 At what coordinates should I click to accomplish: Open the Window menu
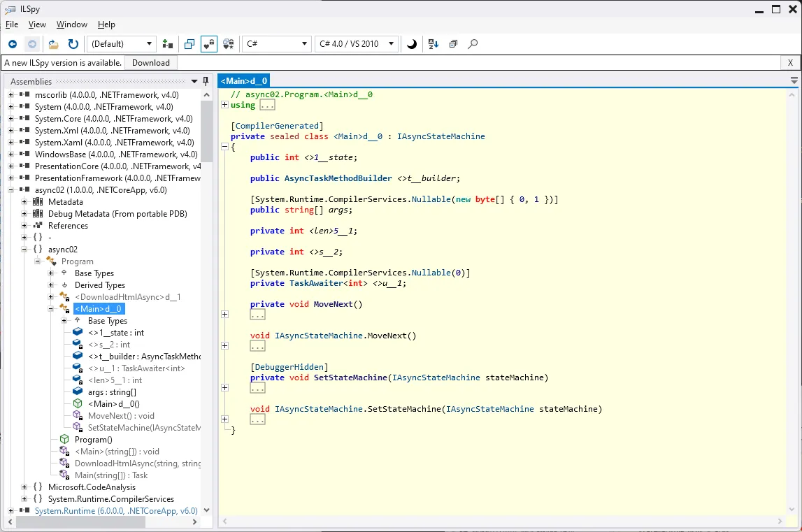click(x=71, y=24)
